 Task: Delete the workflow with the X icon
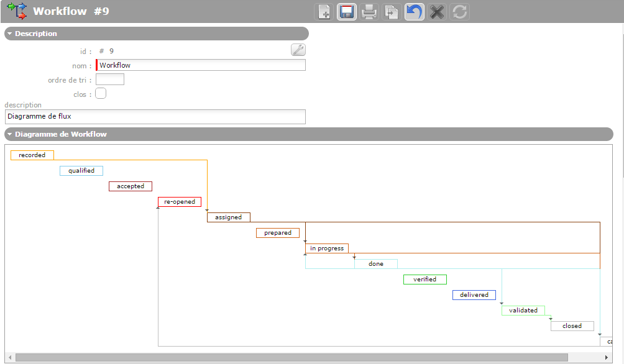pyautogui.click(x=437, y=12)
